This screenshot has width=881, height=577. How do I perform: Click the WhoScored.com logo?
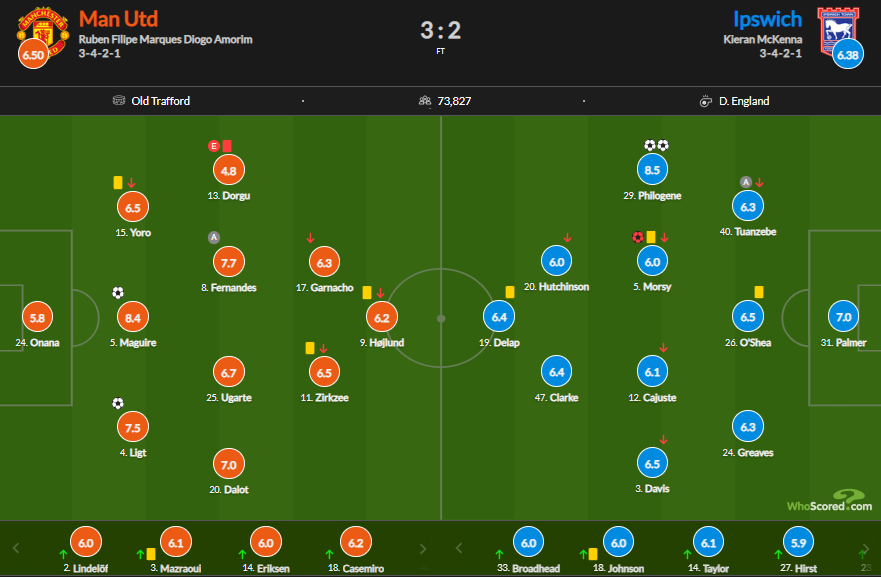click(829, 501)
